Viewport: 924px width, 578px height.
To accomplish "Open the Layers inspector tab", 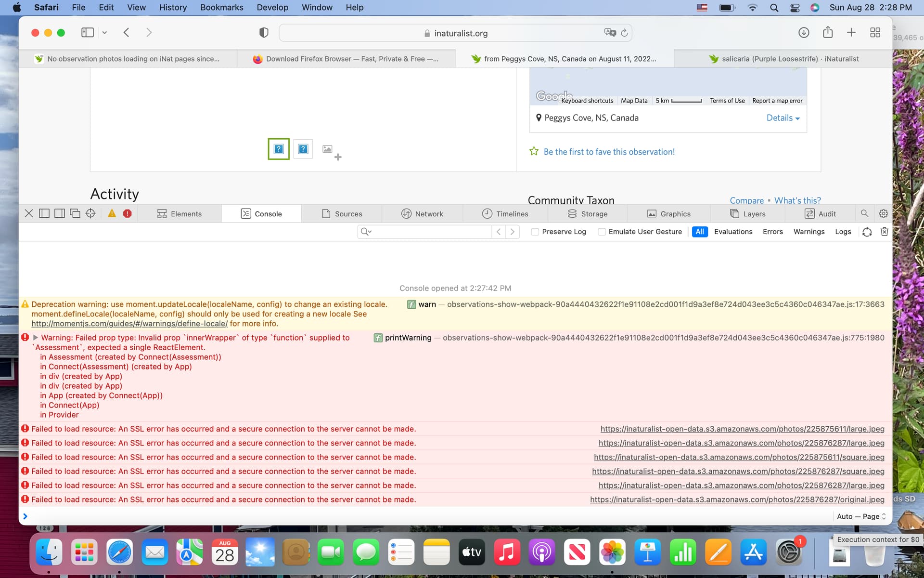I will (x=747, y=214).
